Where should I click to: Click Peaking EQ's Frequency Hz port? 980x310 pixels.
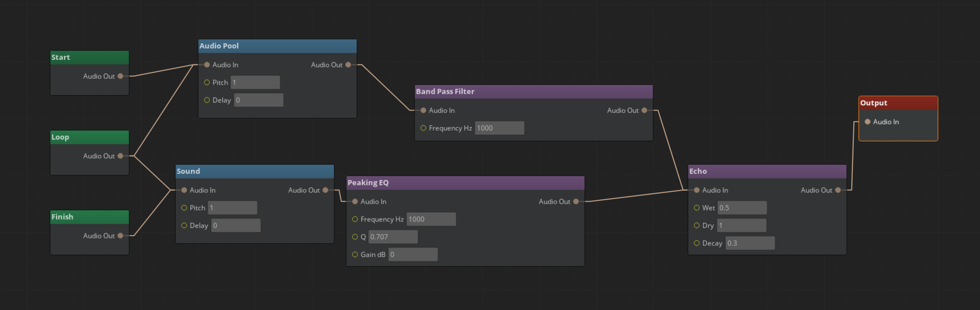355,219
